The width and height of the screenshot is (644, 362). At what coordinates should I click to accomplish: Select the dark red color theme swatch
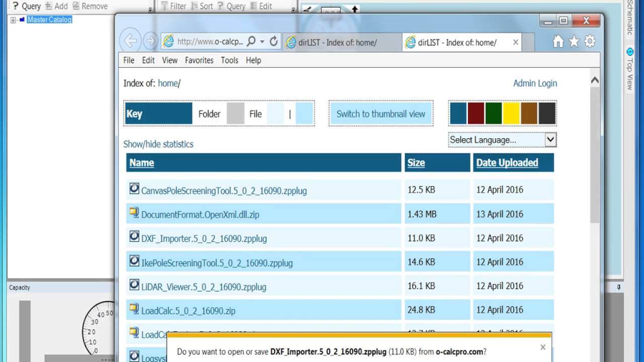coord(475,113)
